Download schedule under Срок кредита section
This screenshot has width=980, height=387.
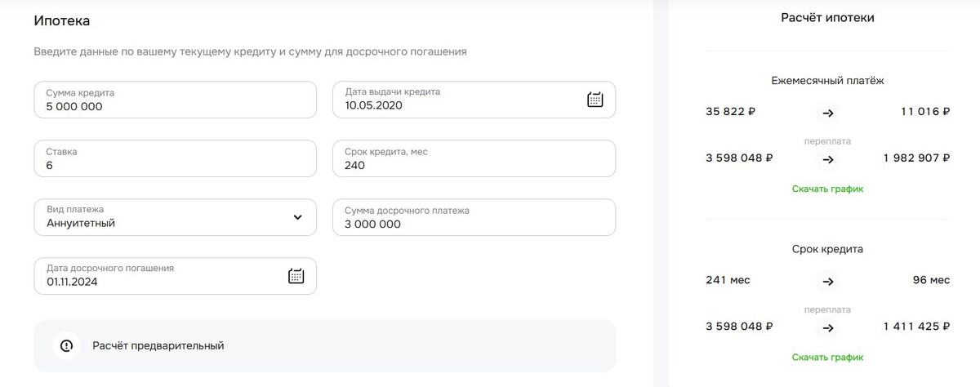pos(827,357)
